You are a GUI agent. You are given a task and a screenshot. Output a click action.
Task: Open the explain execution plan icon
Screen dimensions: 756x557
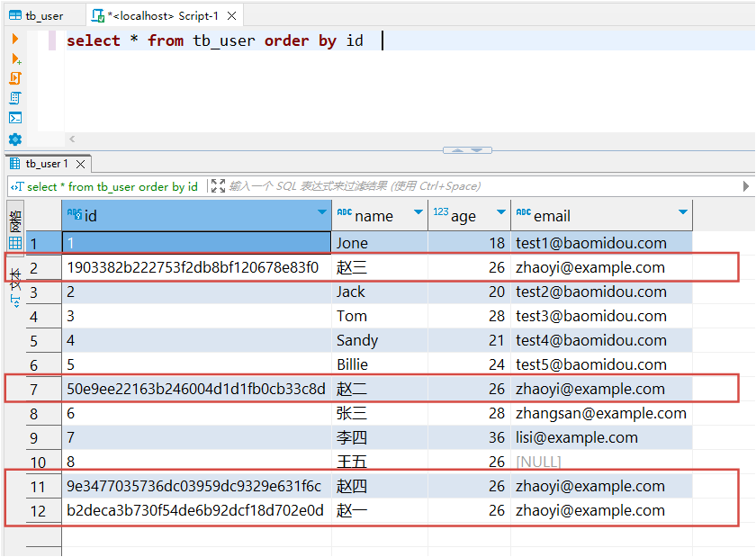click(15, 98)
